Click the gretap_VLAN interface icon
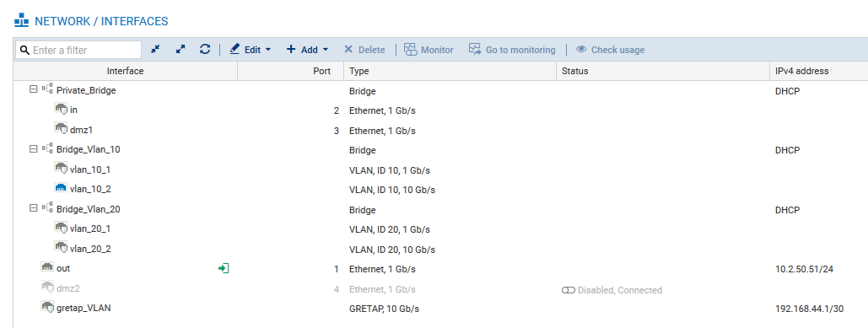Viewport: 868px width, 328px height. (47, 307)
